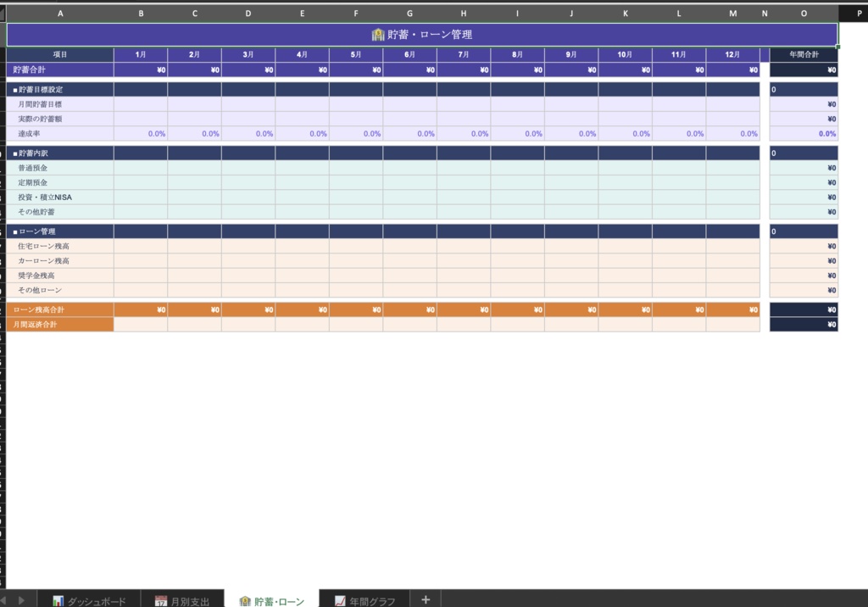Select the 投資・積立NISA label cell
This screenshot has width=868, height=607.
point(60,198)
